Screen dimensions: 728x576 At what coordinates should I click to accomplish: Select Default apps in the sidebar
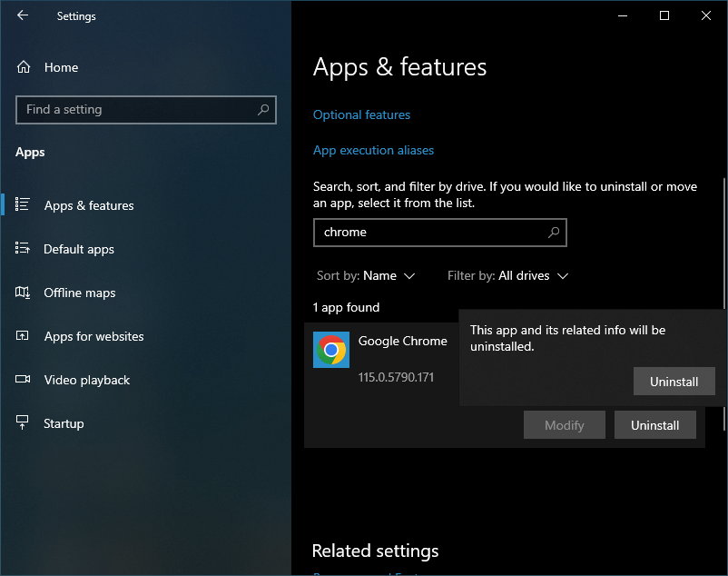click(78, 249)
